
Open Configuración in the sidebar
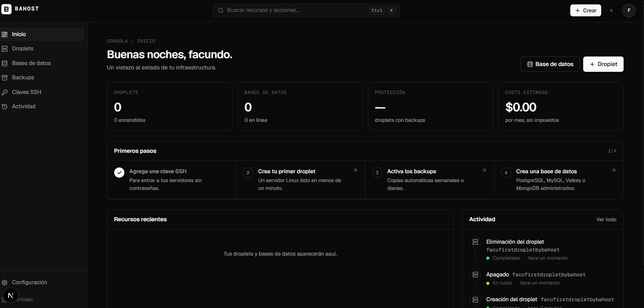[42, 282]
